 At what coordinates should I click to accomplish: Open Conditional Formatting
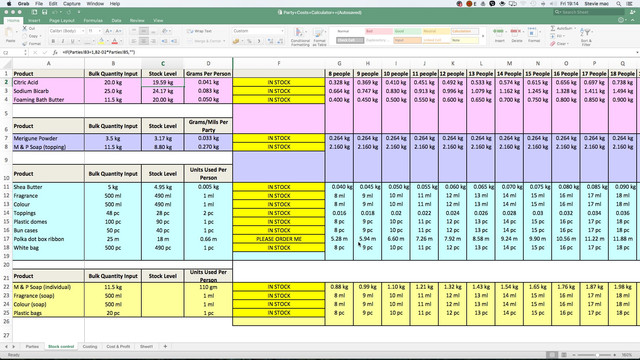(x=300, y=36)
